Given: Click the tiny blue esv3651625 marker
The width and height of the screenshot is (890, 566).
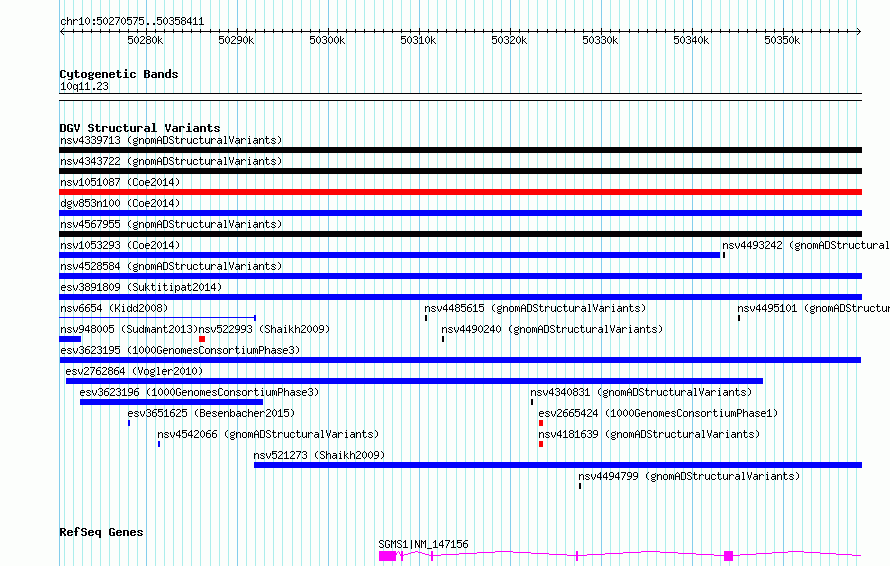Looking at the screenshot, I should pos(129,423).
